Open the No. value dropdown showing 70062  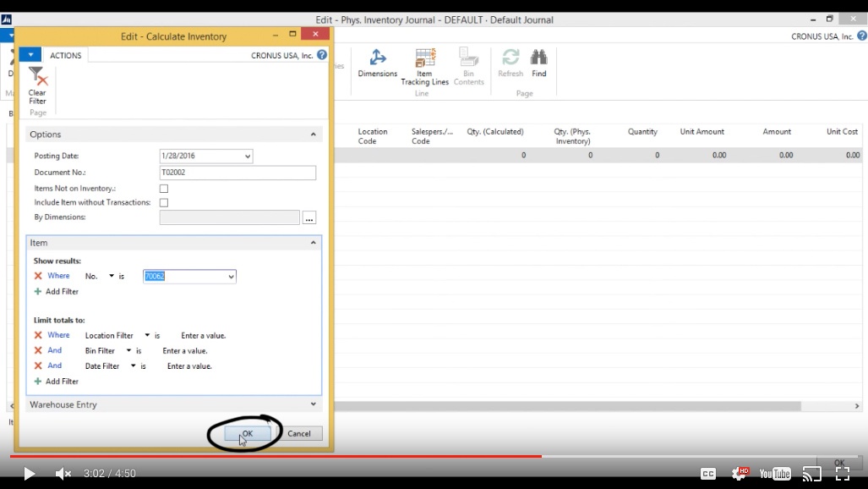point(231,277)
